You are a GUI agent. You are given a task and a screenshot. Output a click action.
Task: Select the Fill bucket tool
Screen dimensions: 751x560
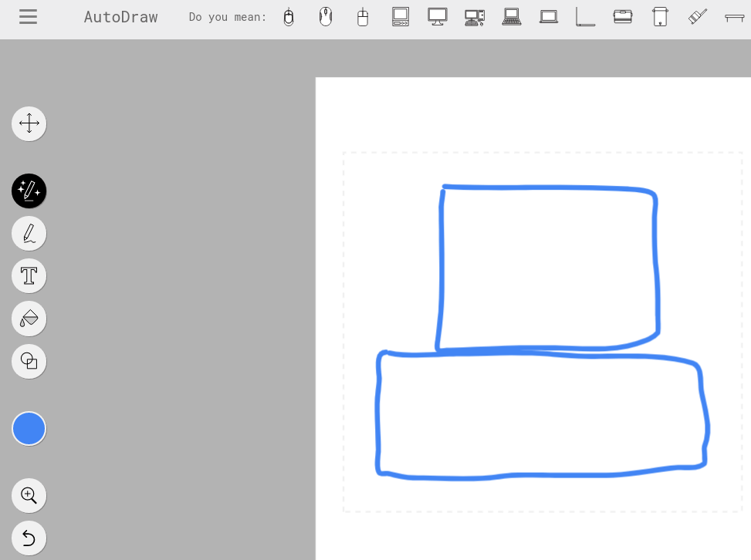[29, 319]
